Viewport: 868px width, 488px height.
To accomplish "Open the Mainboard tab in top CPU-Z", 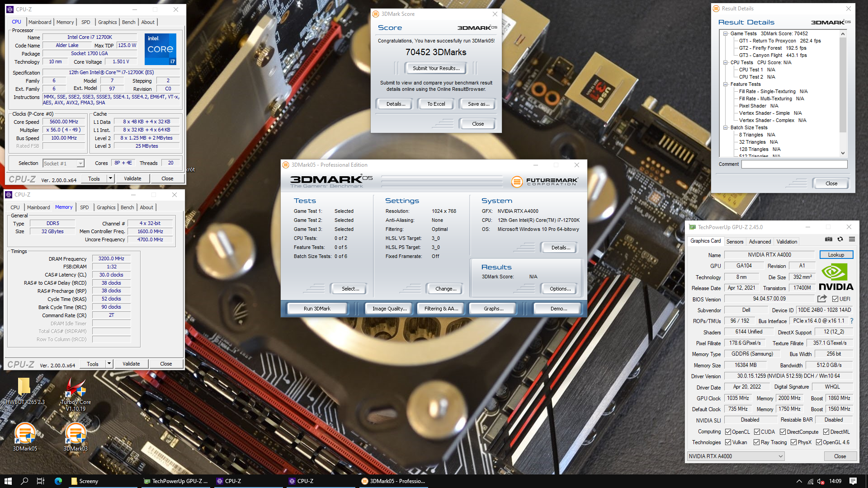I will [40, 22].
